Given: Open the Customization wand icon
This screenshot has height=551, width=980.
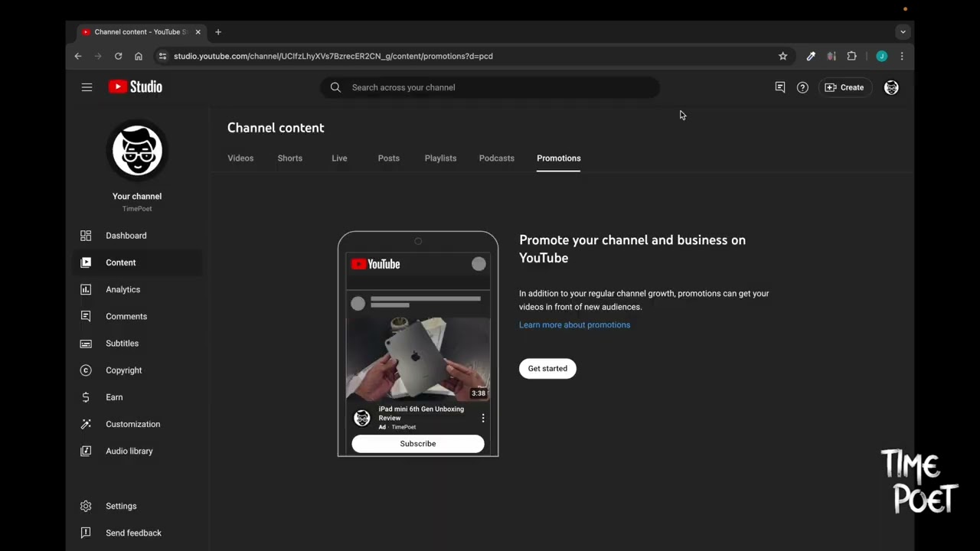Looking at the screenshot, I should coord(86,424).
